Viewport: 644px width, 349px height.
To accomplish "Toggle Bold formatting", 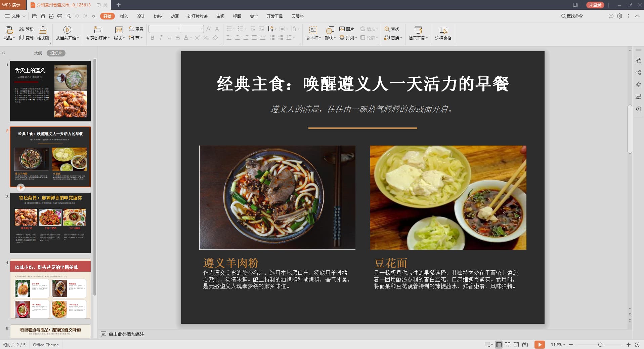I will pyautogui.click(x=153, y=38).
